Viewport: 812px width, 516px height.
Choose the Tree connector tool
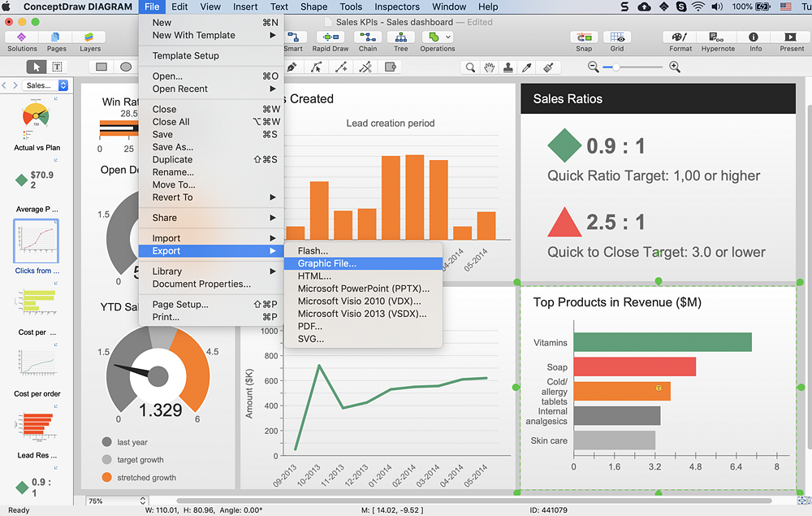(401, 41)
